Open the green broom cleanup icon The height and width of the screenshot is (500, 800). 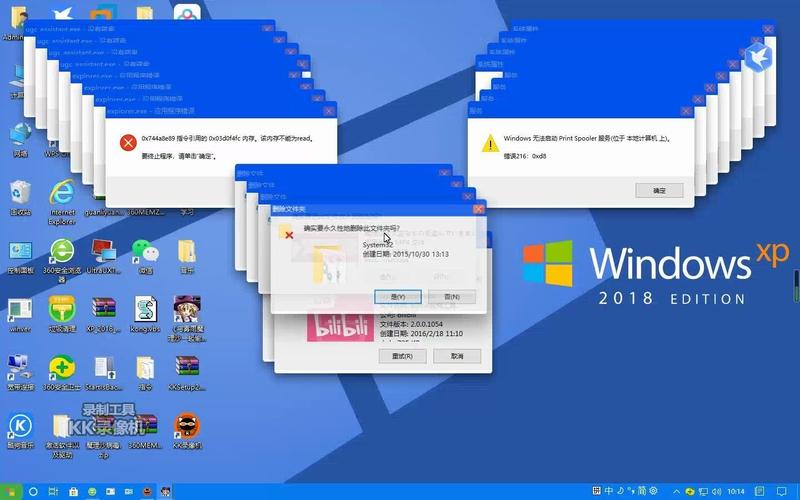point(62,315)
